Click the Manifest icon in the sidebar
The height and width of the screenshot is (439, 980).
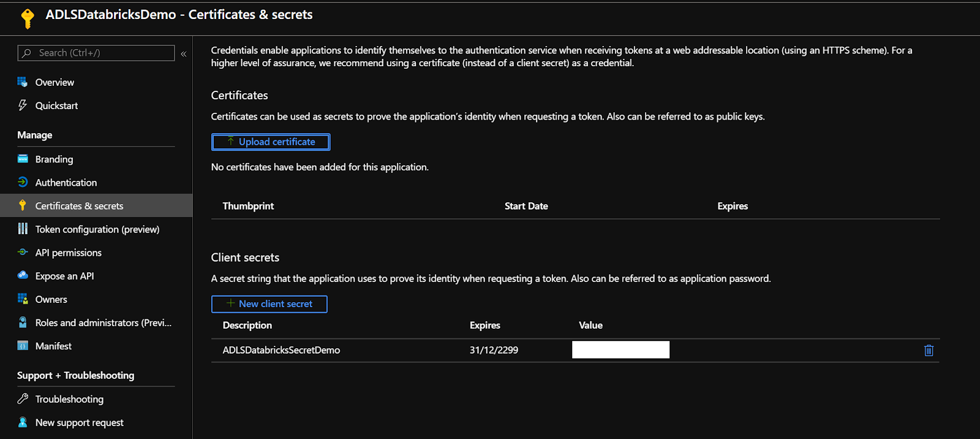[23, 346]
